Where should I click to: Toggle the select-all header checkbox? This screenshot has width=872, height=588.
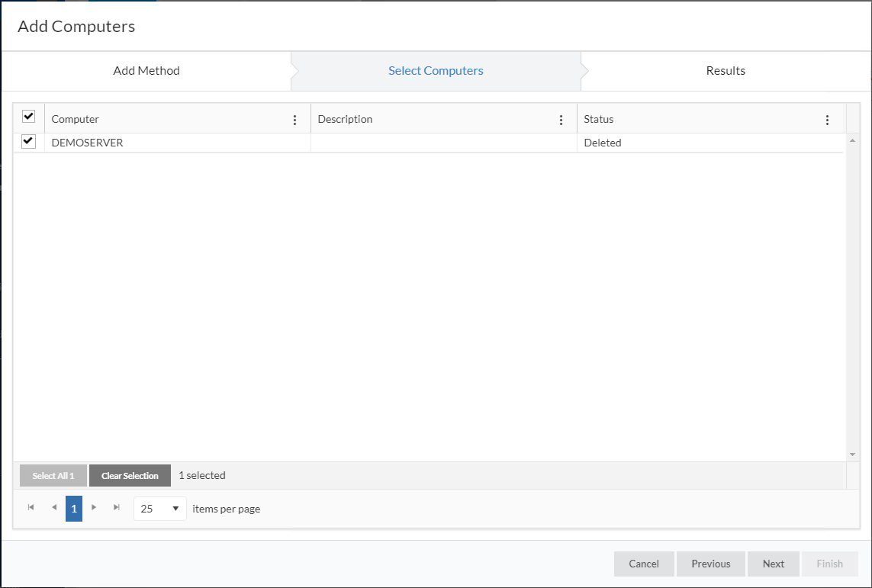tap(28, 116)
